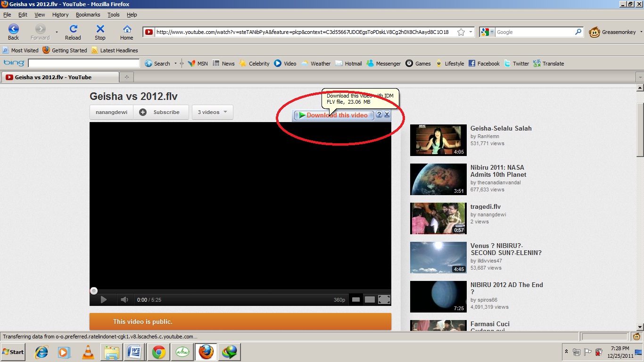
Task: Click the Google search box
Action: tap(535, 32)
